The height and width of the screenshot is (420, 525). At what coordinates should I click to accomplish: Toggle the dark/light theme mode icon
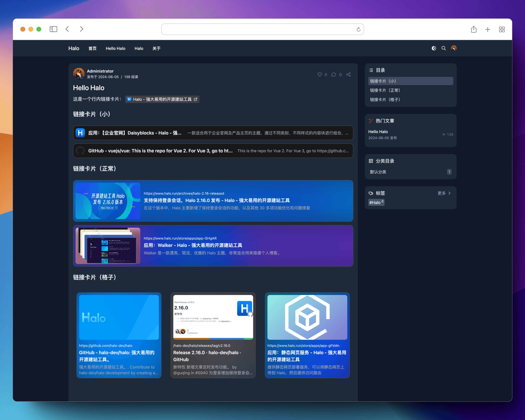point(434,48)
